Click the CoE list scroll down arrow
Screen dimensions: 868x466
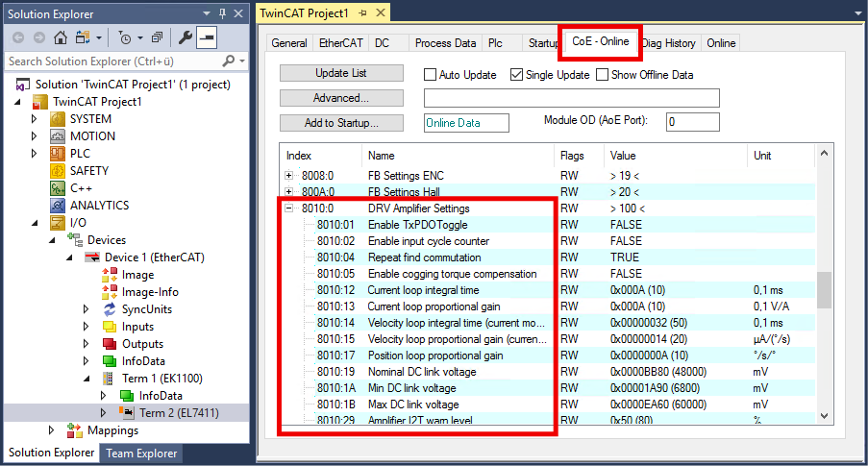(x=825, y=416)
